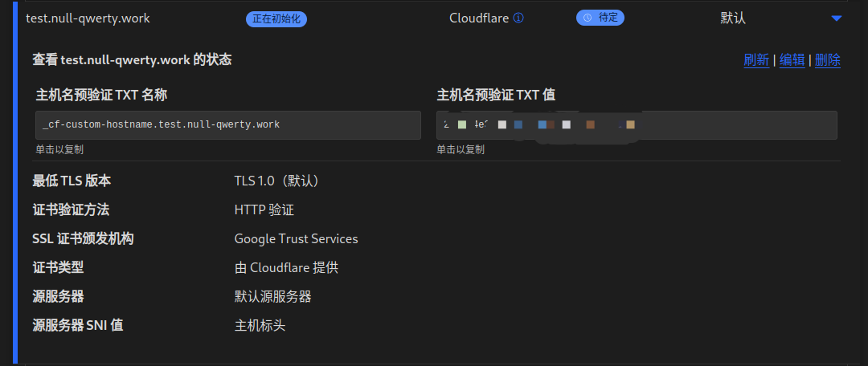The image size is (868, 366).
Task: Collapse the test.null-qwerty.work row with the arrow
Action: pyautogui.click(x=837, y=18)
